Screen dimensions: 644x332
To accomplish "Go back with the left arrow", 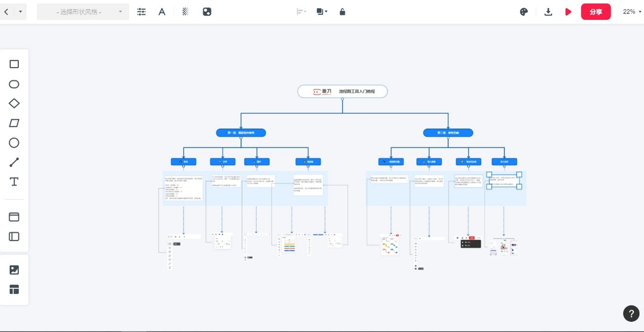I will pyautogui.click(x=6, y=11).
